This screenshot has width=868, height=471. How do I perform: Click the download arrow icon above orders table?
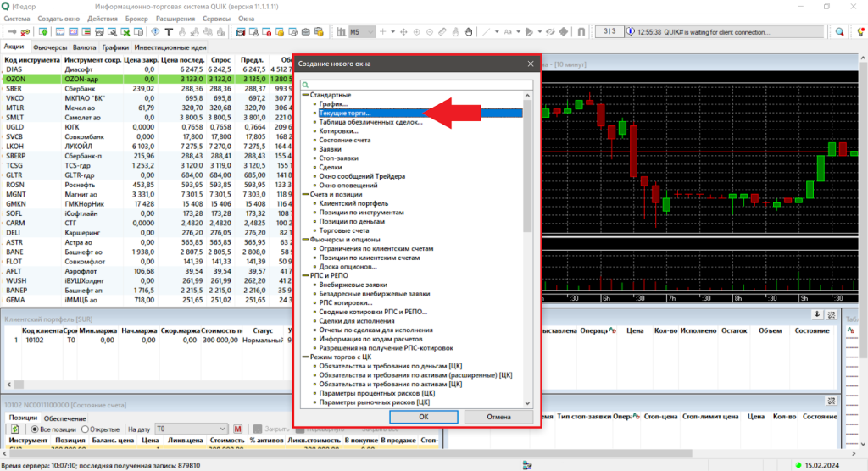point(817,314)
